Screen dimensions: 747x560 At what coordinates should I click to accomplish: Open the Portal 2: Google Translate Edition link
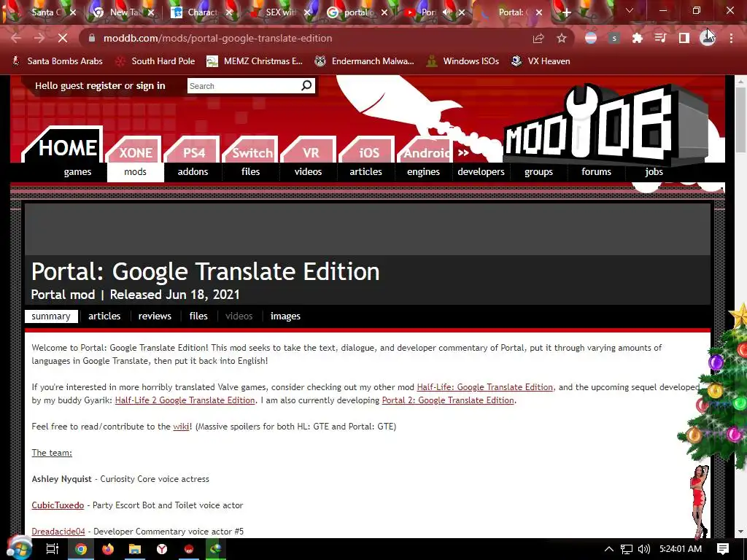point(448,400)
